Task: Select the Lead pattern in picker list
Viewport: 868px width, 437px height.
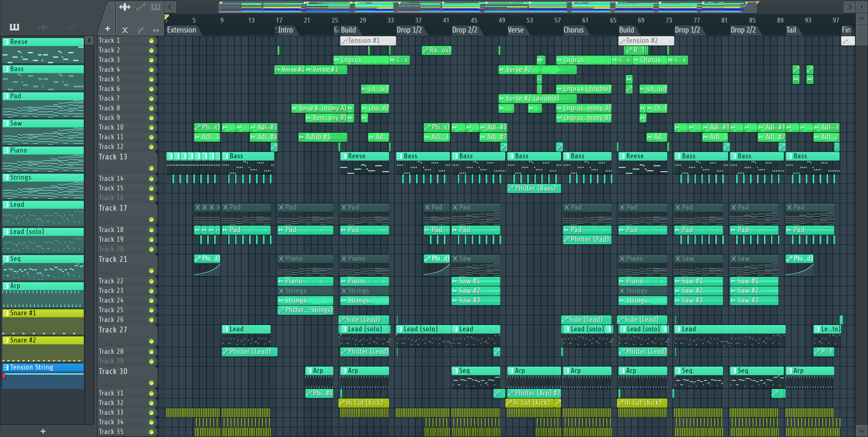Action: point(43,213)
